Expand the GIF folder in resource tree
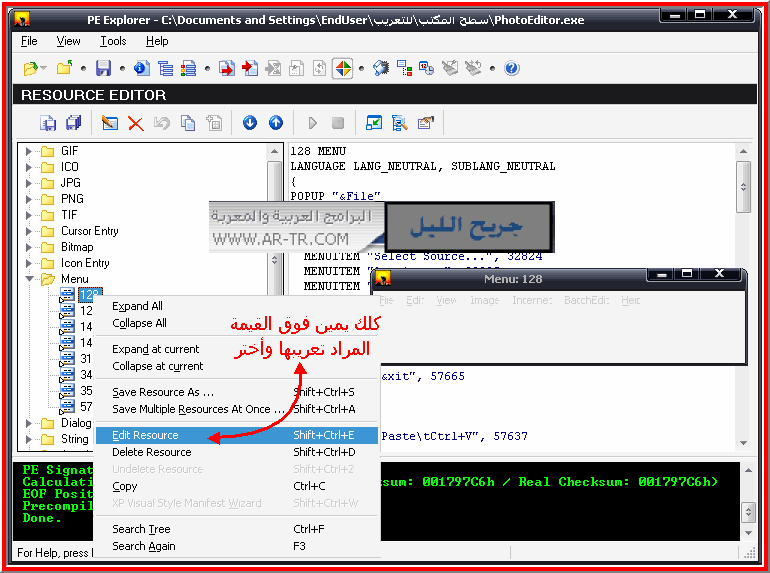 [28, 151]
